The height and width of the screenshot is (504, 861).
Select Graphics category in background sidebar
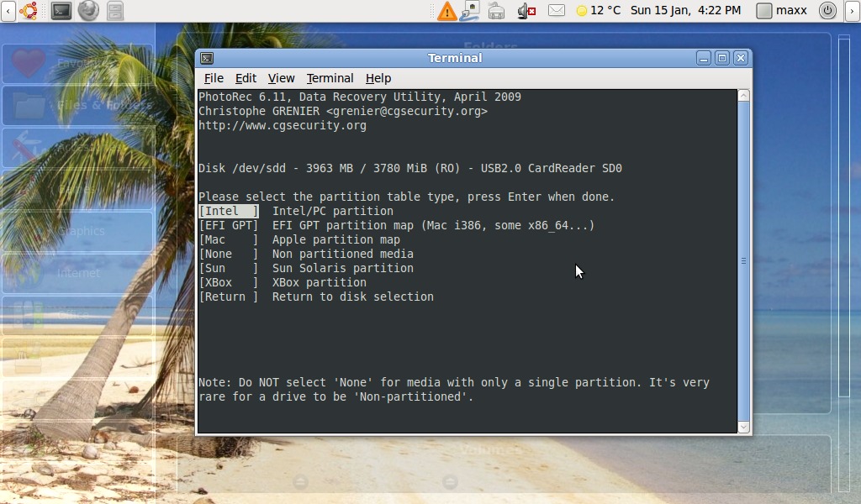click(x=77, y=231)
